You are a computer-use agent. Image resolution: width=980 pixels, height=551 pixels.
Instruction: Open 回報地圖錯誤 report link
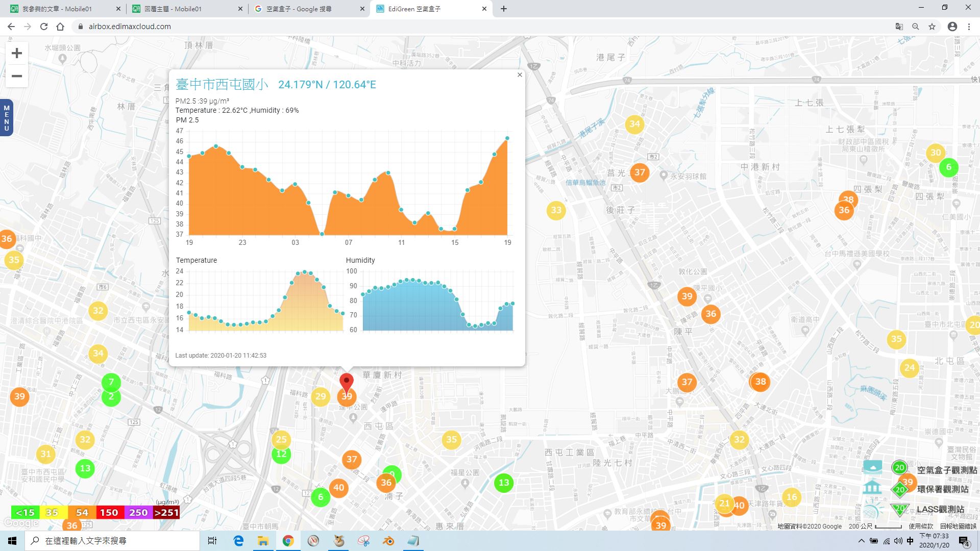958,526
